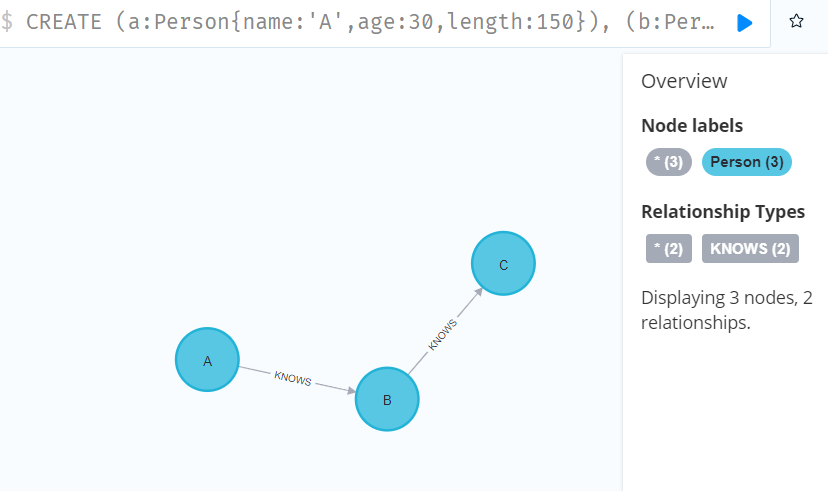
Task: Click the dollar sign prompt symbol
Action: [6, 22]
